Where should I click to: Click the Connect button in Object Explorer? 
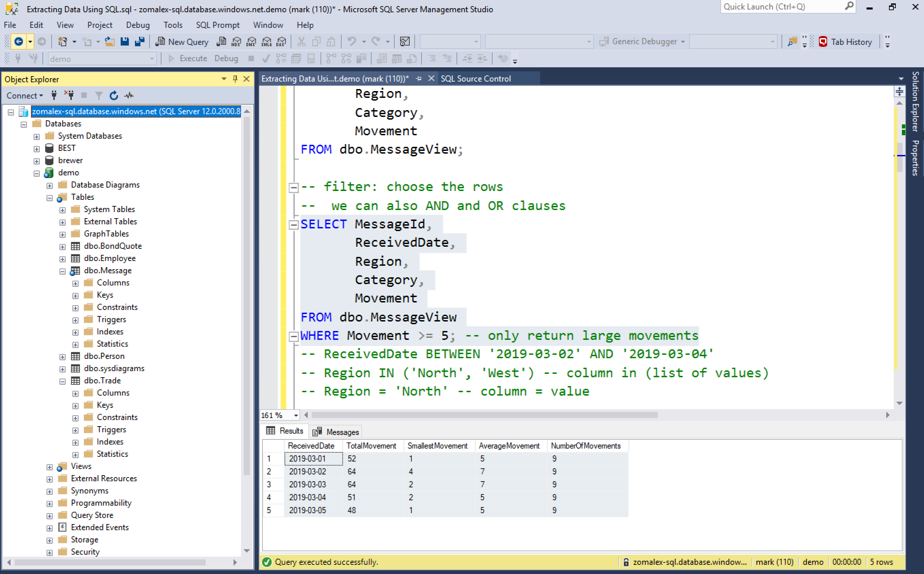point(22,95)
